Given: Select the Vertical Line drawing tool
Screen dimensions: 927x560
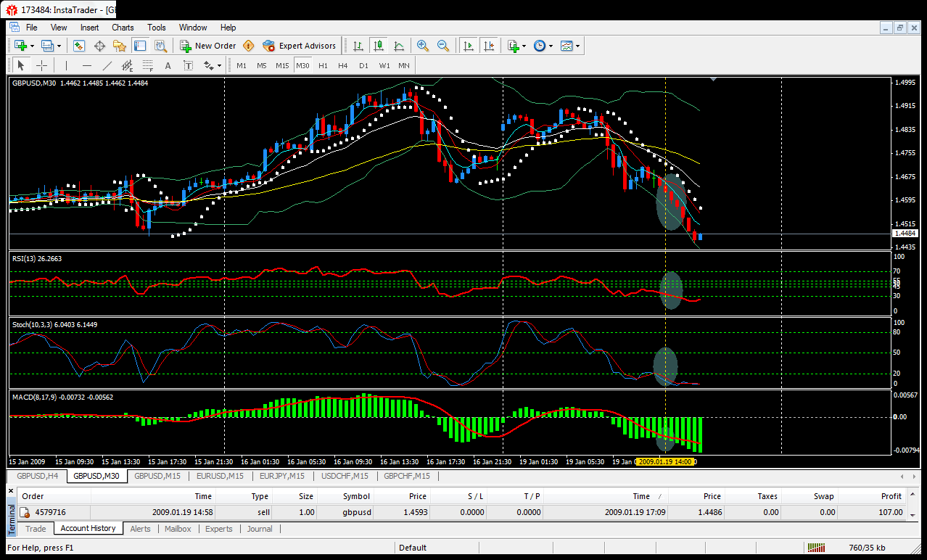Looking at the screenshot, I should point(66,65).
